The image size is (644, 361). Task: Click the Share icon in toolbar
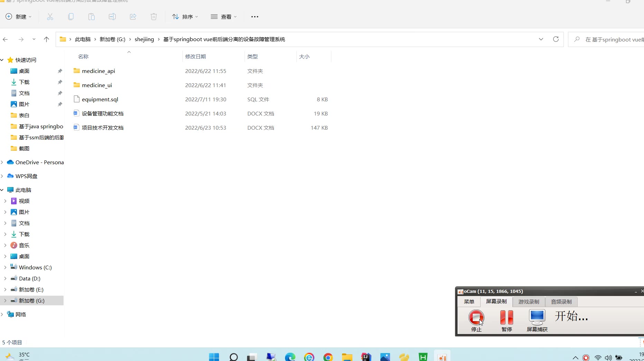coord(133,17)
